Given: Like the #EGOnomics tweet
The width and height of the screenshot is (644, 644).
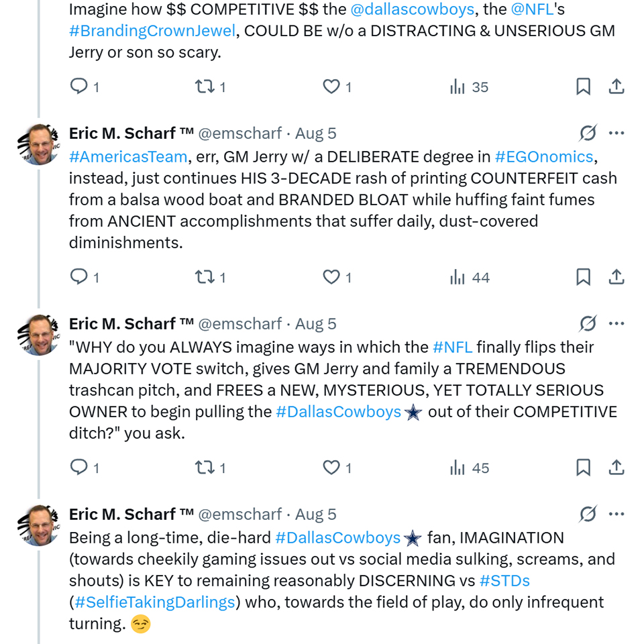Looking at the screenshot, I should [x=331, y=277].
